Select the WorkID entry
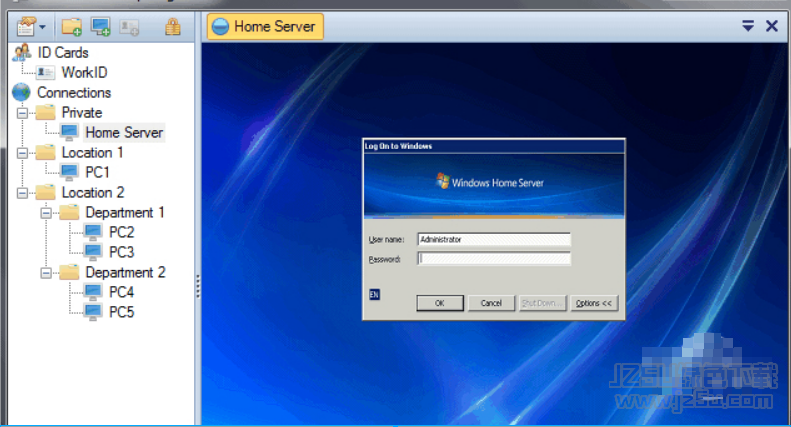 click(x=84, y=72)
